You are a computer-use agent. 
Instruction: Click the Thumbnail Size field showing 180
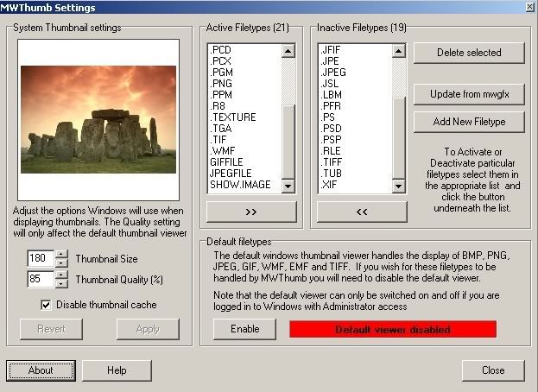pos(41,258)
